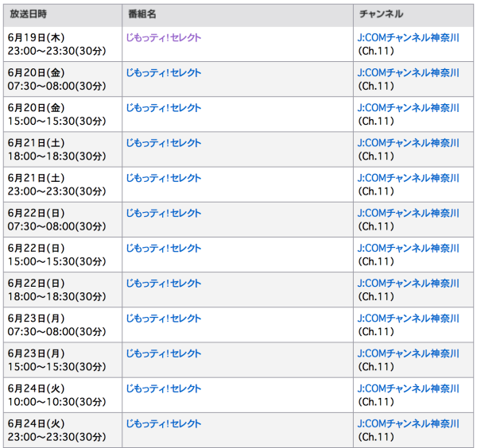Viewport: 477px width, 448px height.
Task: Click J:COMチャンネル神奈川 link in 6月19日 23:00 row
Action: coord(409,37)
